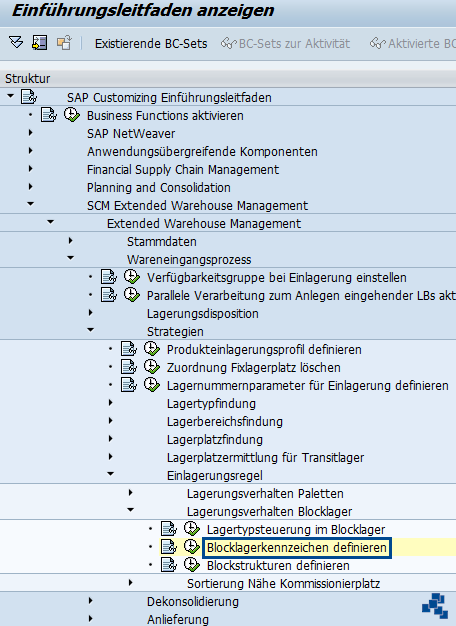The image size is (456, 626).
Task: Click the third toolbar icon, just left of Existierende BC-Sets
Action: coord(64,42)
